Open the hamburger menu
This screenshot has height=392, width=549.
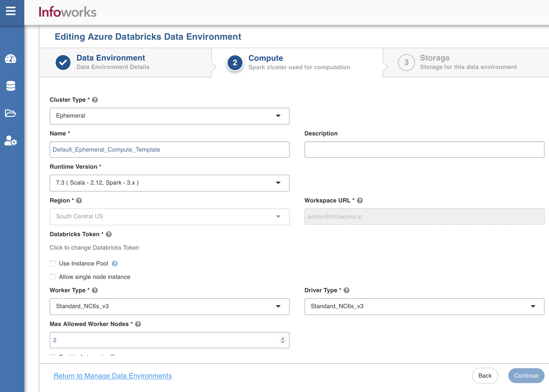coord(11,11)
